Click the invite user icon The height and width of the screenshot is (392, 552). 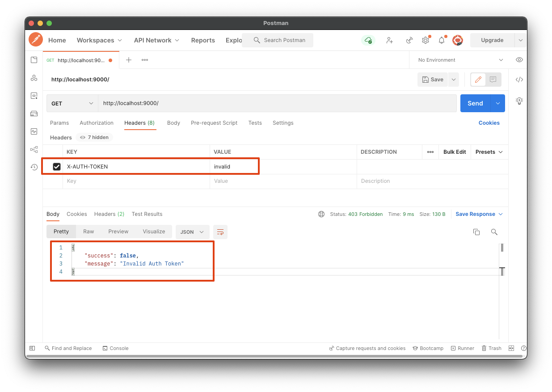tap(390, 40)
